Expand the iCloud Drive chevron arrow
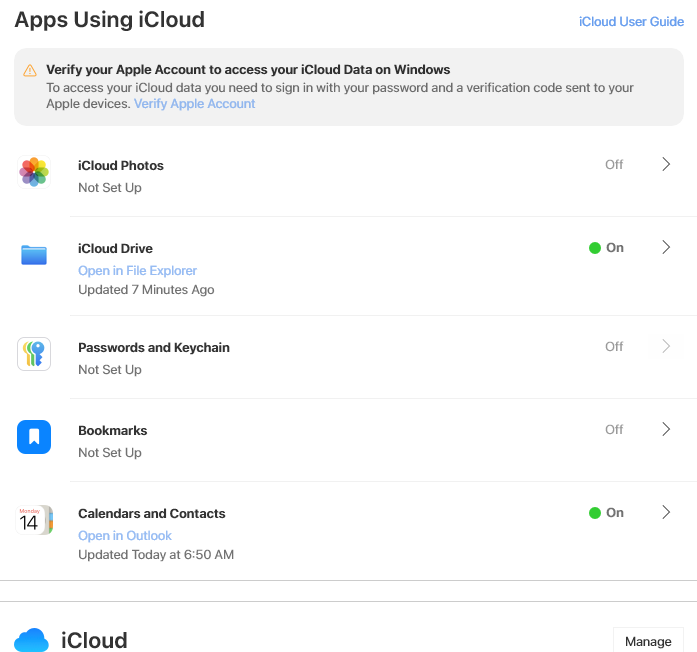697x652 pixels. pos(666,248)
